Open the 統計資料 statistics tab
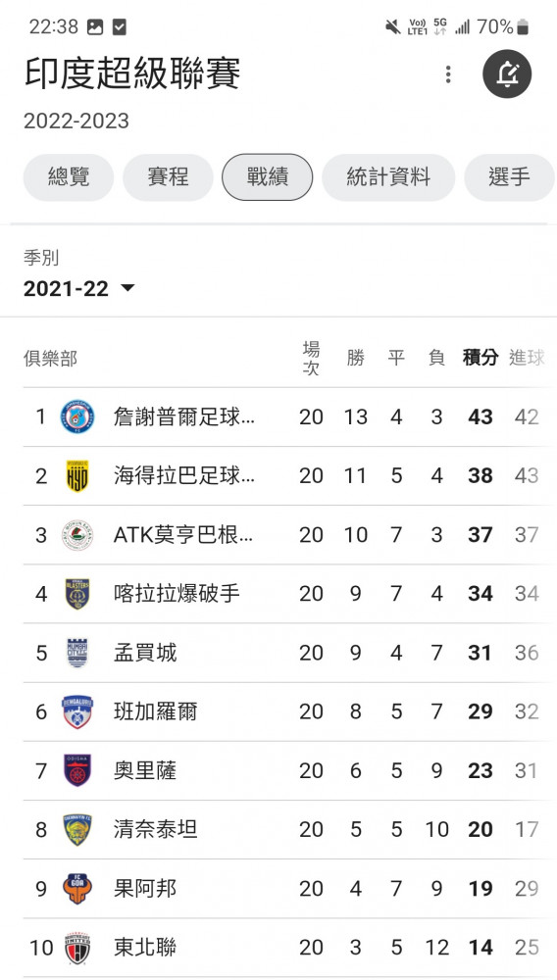 [x=388, y=177]
